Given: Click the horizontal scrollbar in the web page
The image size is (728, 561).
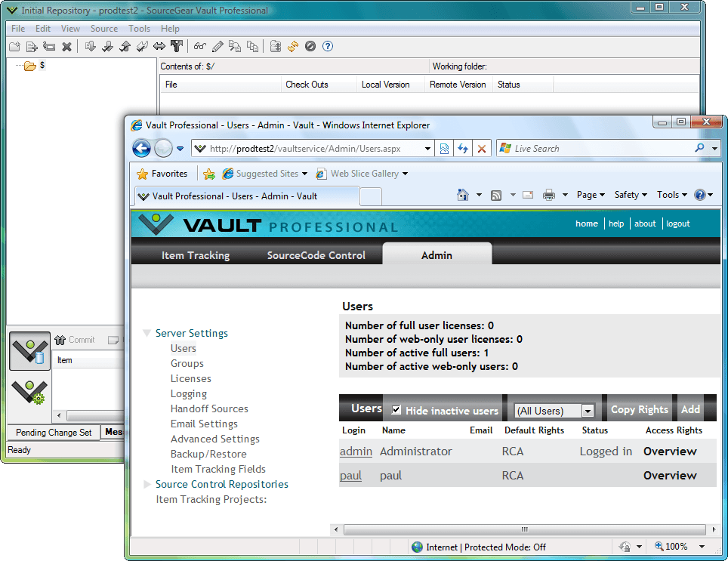Looking at the screenshot, I should click(525, 529).
